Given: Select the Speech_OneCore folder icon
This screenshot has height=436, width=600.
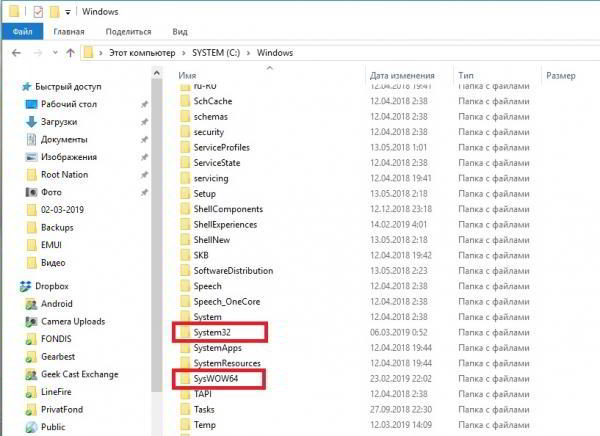Looking at the screenshot, I should pos(185,302).
